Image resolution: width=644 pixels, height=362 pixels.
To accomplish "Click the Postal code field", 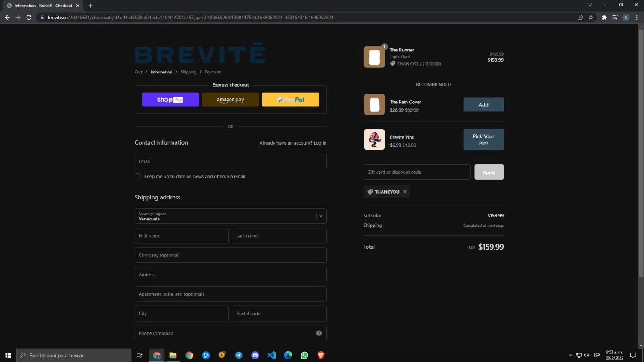I will (x=279, y=314).
